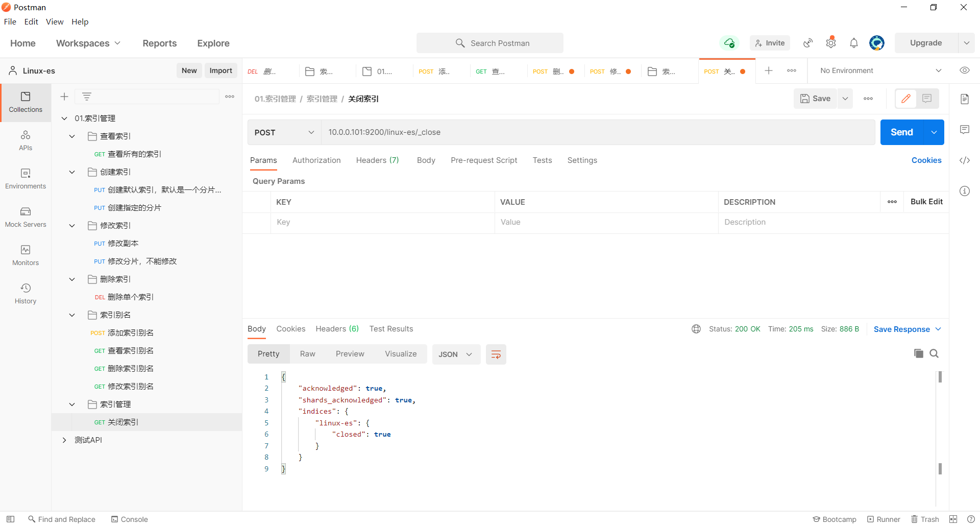This screenshot has height=526, width=980.
Task: Open the Mock Servers sidebar panel
Action: (26, 218)
